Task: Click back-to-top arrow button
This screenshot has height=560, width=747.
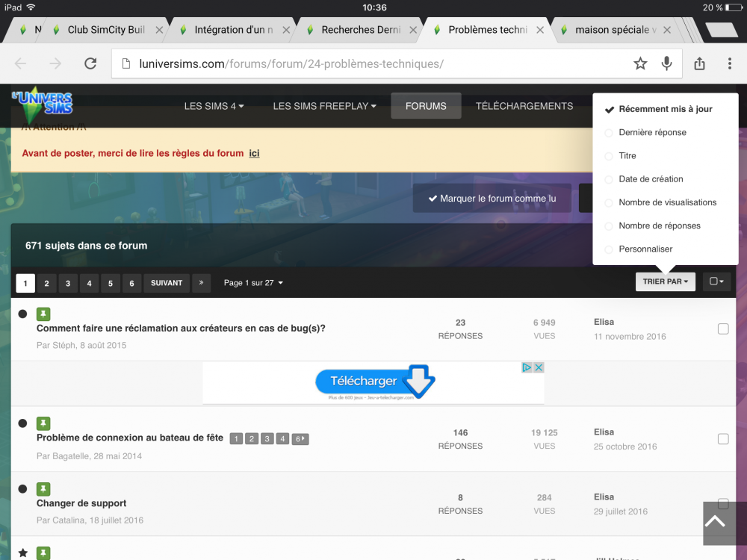Action: 715,523
